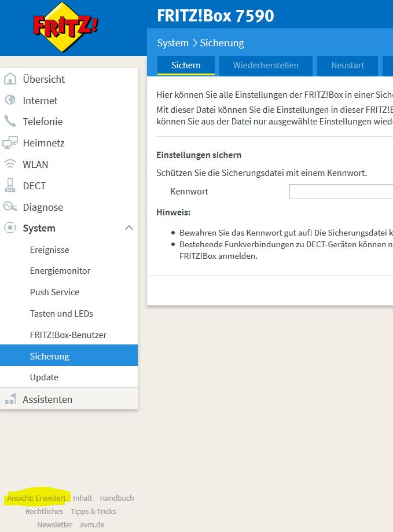The image size is (393, 532).
Task: Click the WLAN wifi signal icon
Action: pyautogui.click(x=10, y=164)
